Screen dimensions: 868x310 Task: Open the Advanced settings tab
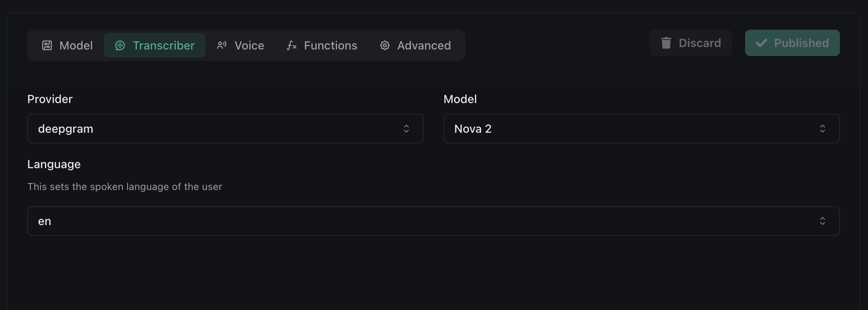pos(424,45)
